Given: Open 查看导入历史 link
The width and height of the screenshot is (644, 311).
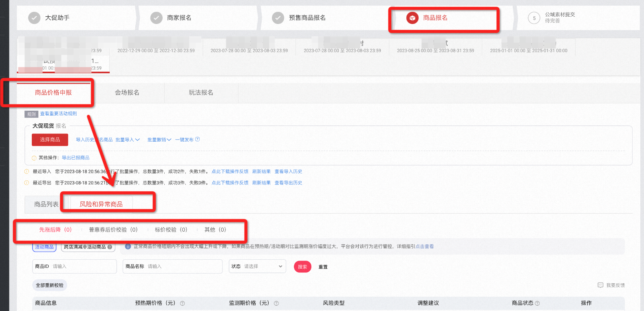Looking at the screenshot, I should (x=288, y=171).
